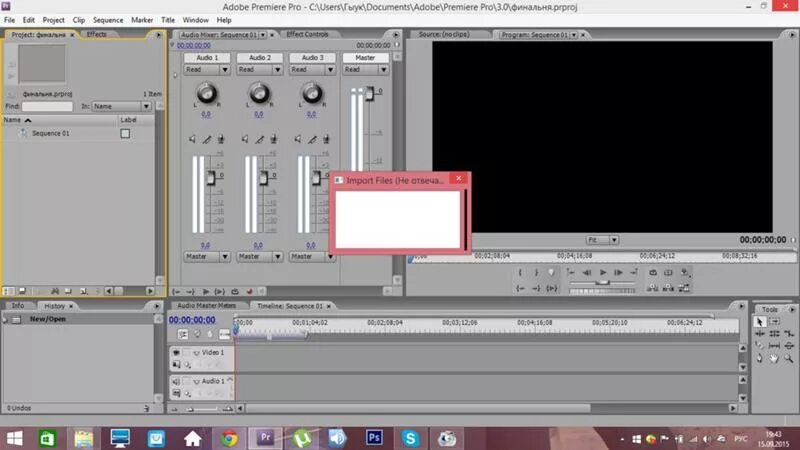The width and height of the screenshot is (800, 450).
Task: Step forward one frame in Program monitor
Action: (618, 272)
